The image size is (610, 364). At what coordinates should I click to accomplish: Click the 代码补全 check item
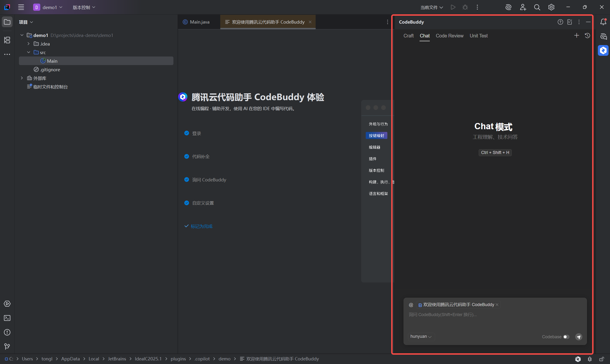(x=200, y=156)
